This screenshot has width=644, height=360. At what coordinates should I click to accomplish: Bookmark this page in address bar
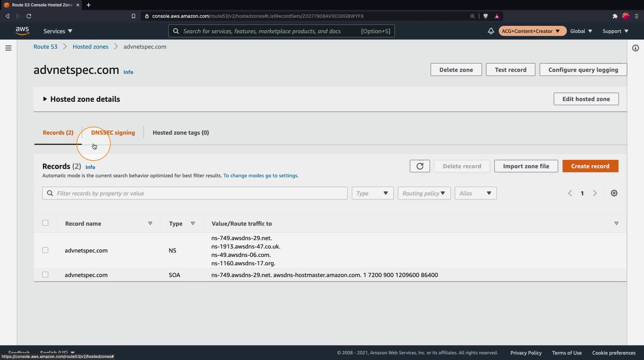(133, 16)
